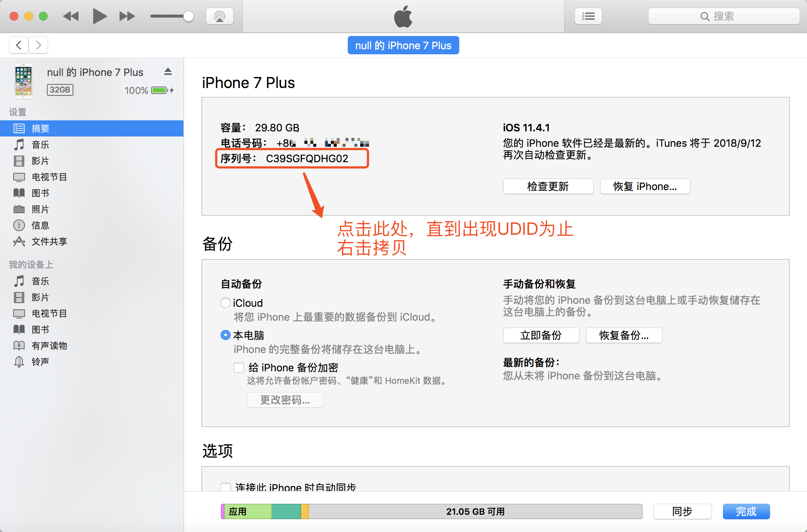
Task: Go forward with the right chevron
Action: [39, 45]
